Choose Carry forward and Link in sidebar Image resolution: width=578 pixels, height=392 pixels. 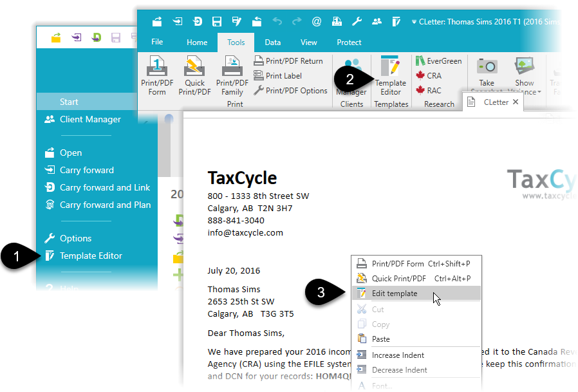[x=97, y=187]
